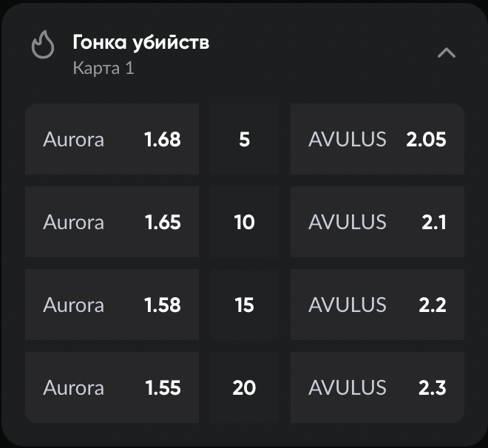
Task: Click the Карта 1 subtitle
Action: [104, 68]
